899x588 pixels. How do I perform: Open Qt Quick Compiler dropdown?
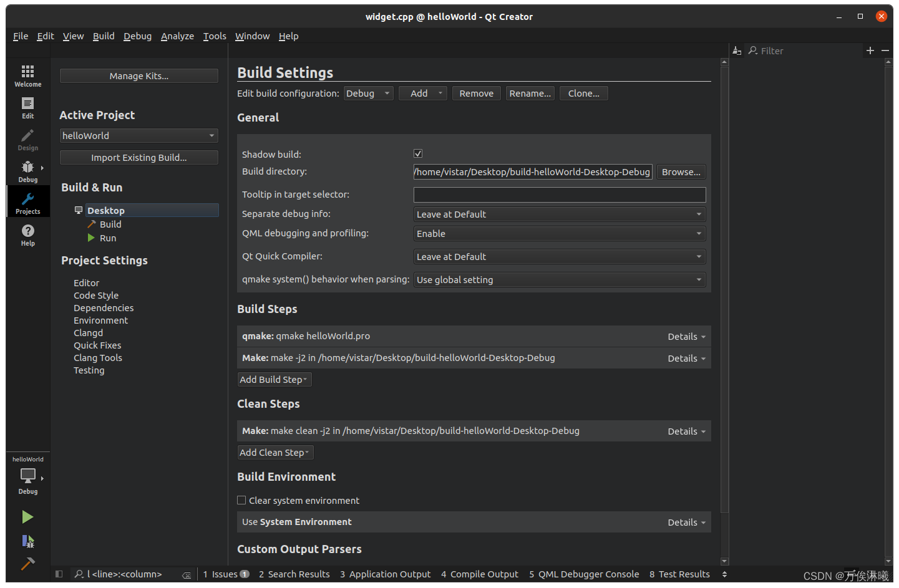560,257
